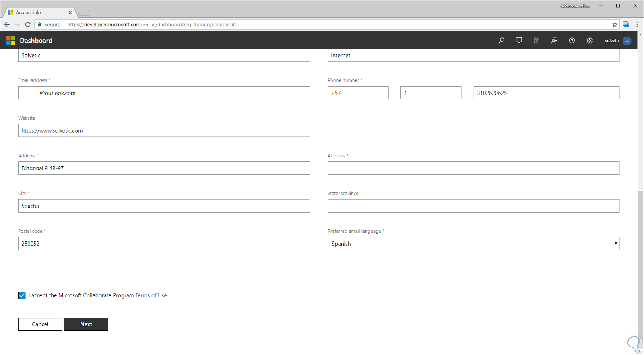Click the search magnifier icon in Dashboard header
Image resolution: width=644 pixels, height=355 pixels.
(x=501, y=41)
